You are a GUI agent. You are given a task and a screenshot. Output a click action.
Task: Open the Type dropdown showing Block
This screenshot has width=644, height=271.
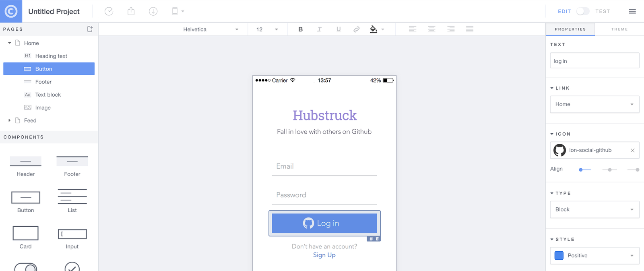click(x=594, y=209)
